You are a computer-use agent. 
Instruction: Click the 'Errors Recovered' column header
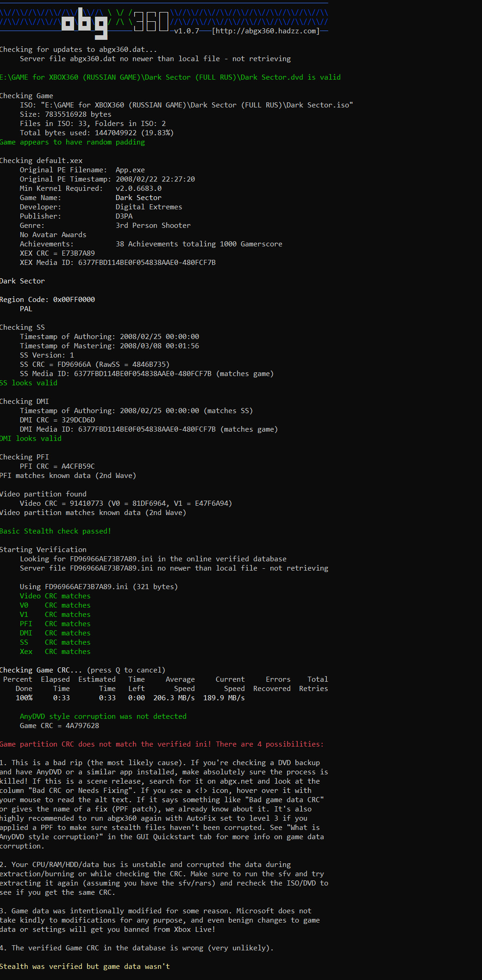(272, 684)
